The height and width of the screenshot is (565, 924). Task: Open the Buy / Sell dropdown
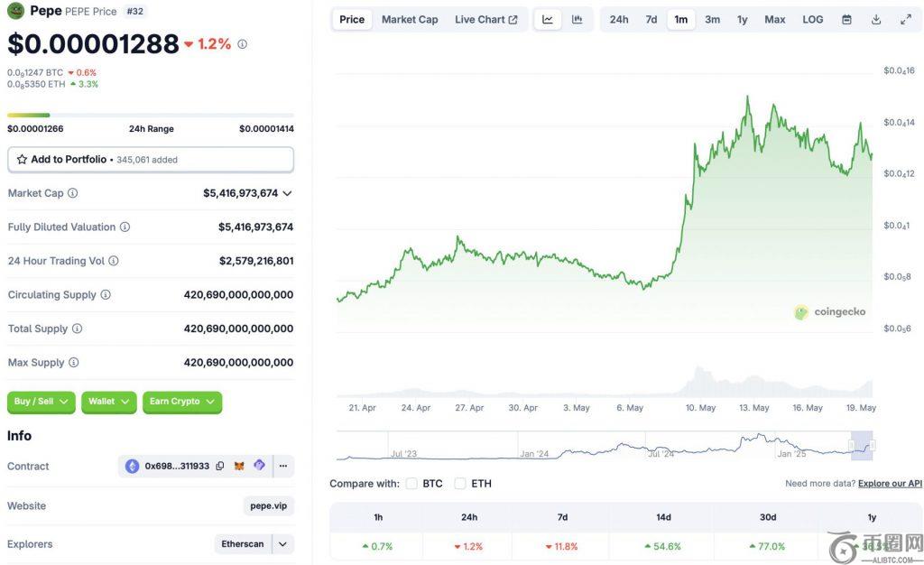click(42, 402)
